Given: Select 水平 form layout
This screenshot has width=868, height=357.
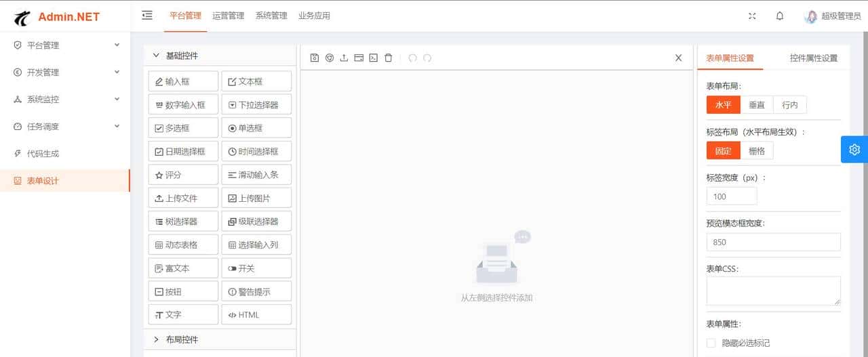Looking at the screenshot, I should tap(724, 105).
